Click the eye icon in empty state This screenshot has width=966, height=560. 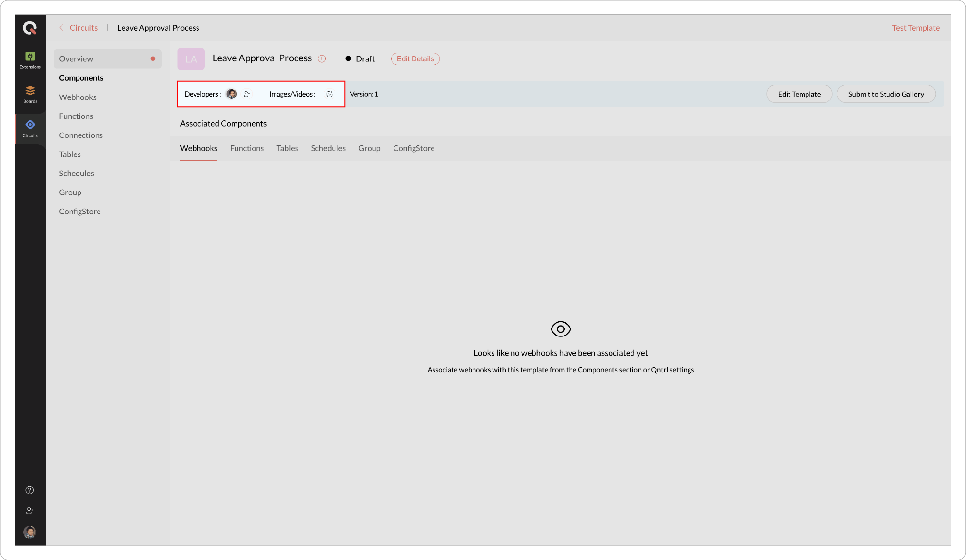(x=561, y=329)
